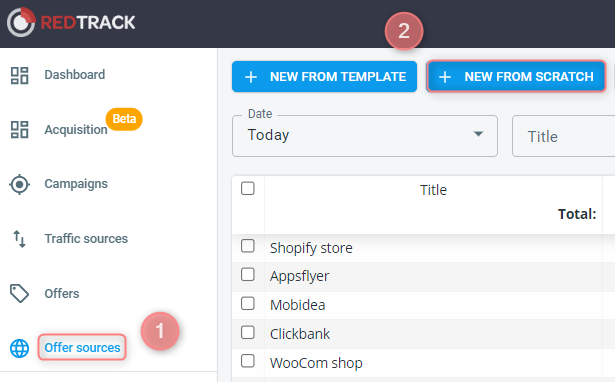Click the New From Template button

click(324, 76)
